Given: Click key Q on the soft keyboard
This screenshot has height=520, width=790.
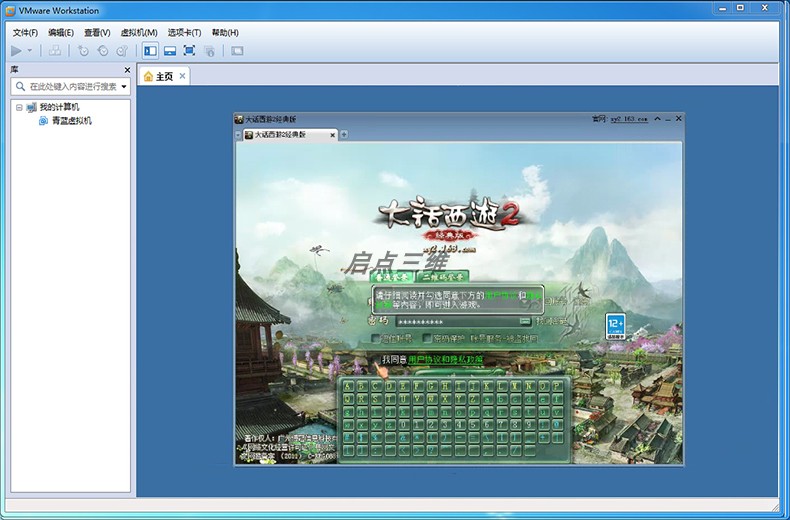Looking at the screenshot, I should coord(349,399).
